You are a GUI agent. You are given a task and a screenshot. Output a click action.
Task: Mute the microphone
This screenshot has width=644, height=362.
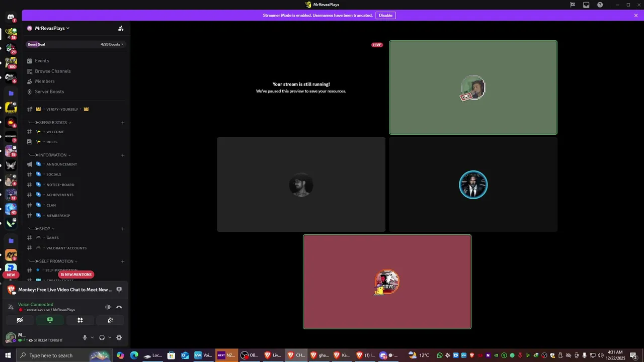click(85, 338)
